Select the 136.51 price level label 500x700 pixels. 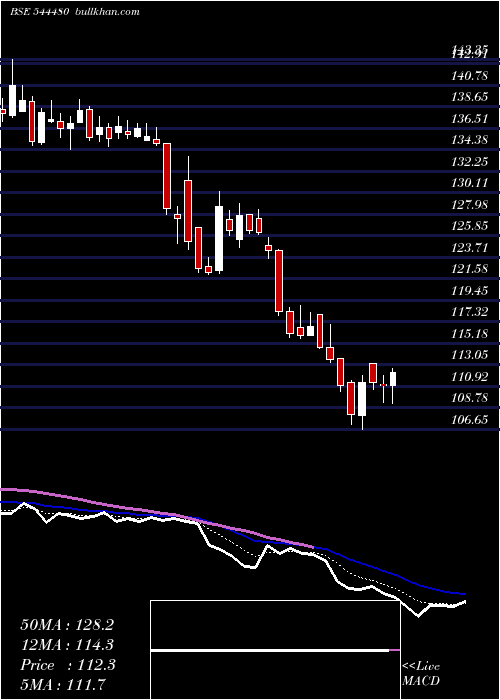[469, 119]
